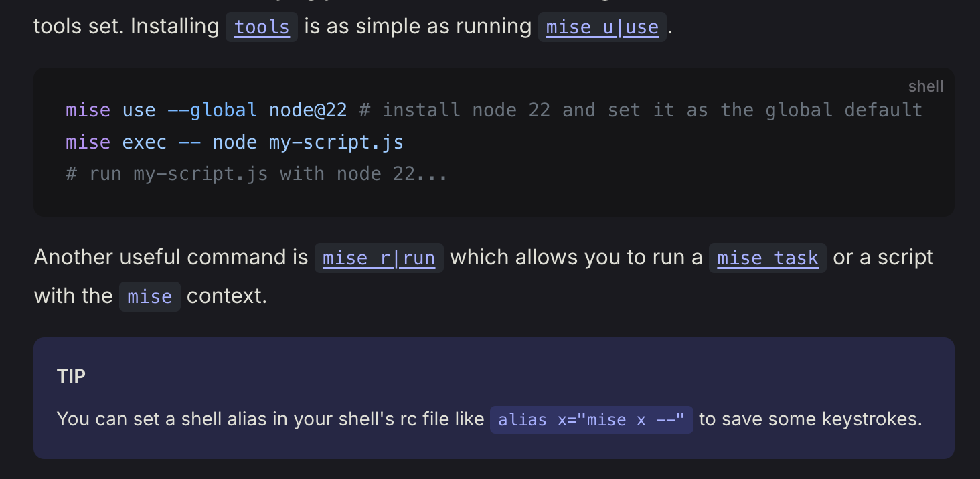The height and width of the screenshot is (479, 980).
Task: Click "my-script.js" in the exec command line
Action: click(336, 142)
